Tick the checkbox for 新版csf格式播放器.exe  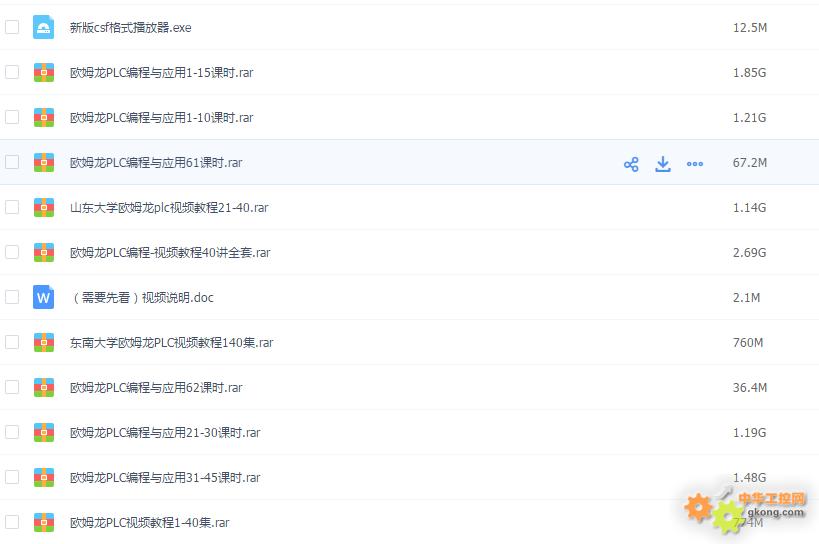click(12, 27)
